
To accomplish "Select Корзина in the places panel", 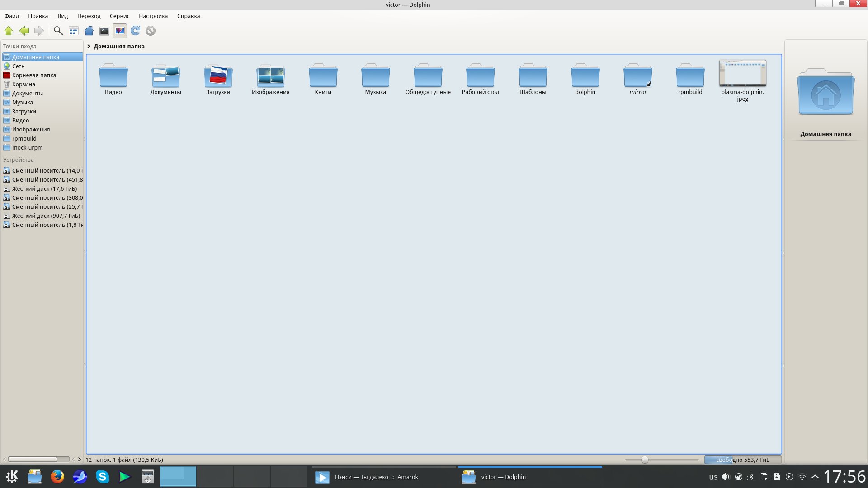I will pos(24,84).
